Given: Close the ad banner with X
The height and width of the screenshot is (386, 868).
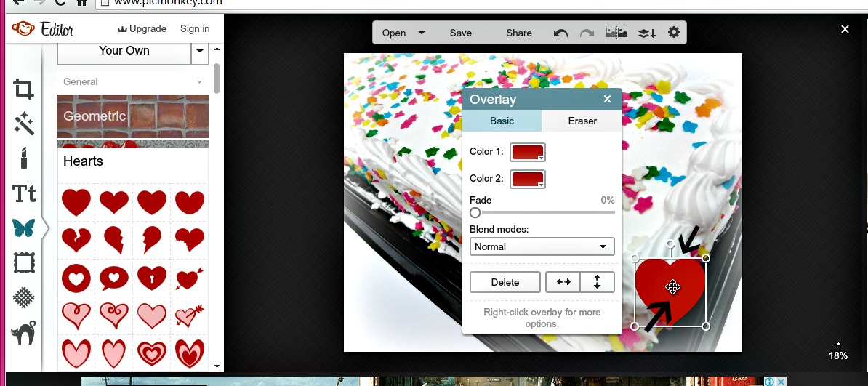Looking at the screenshot, I should 781,382.
